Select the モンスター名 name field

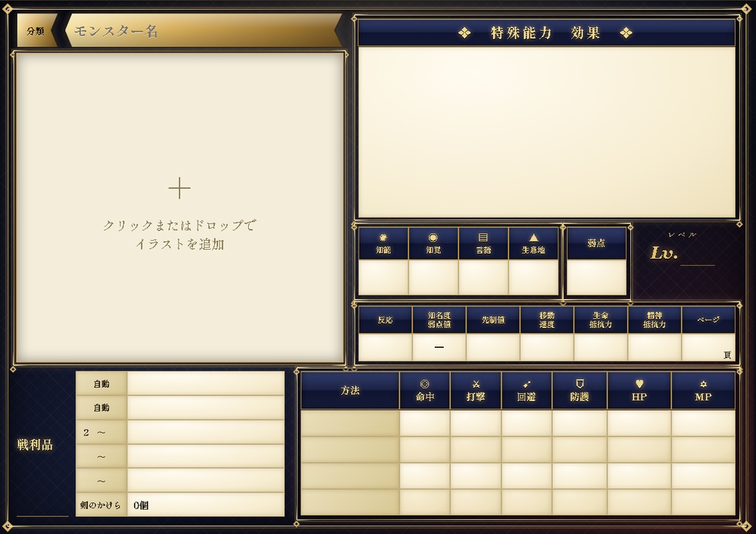[x=204, y=31]
